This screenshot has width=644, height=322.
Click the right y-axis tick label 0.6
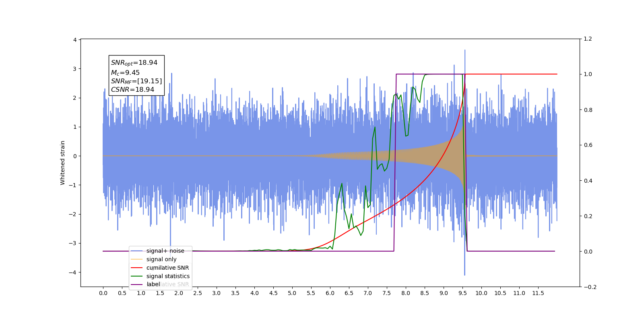tap(588, 145)
